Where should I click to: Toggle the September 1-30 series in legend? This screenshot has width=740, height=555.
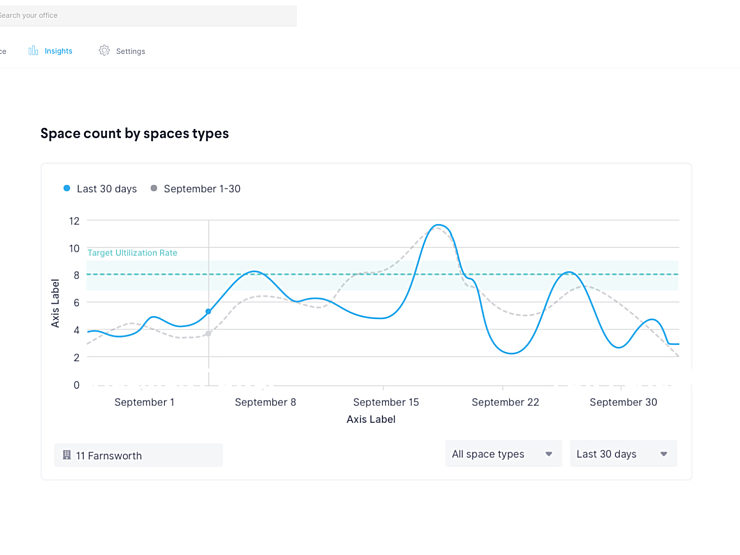click(195, 189)
